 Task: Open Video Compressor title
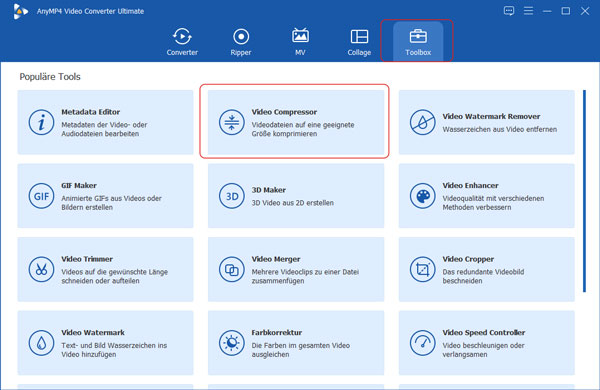pyautogui.click(x=284, y=112)
